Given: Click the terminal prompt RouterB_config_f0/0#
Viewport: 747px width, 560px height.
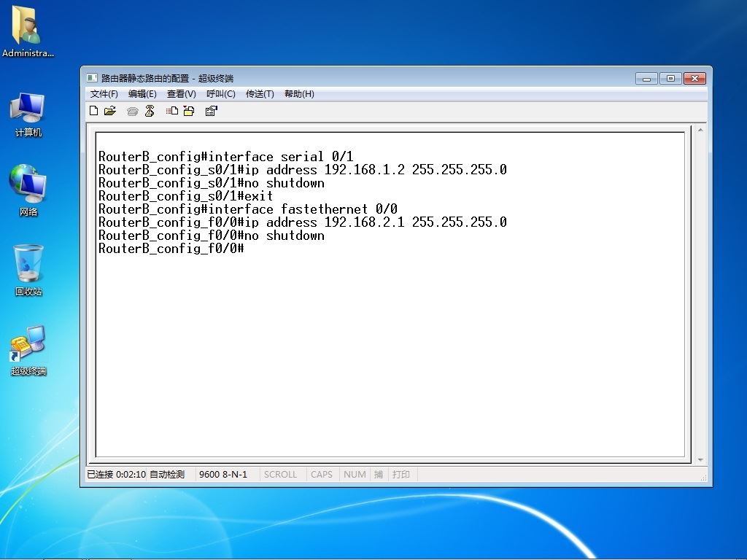Looking at the screenshot, I should coord(171,249).
